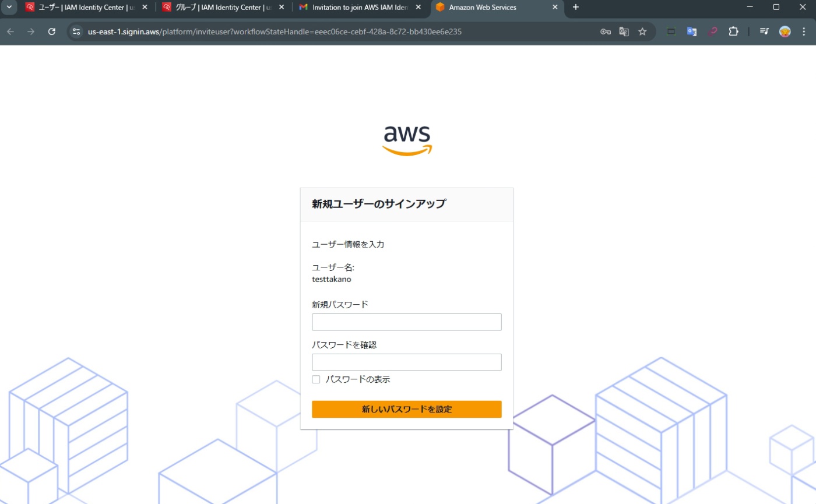This screenshot has width=816, height=504.
Task: Close the ユーザー IAM Identity Center tab
Action: pos(145,8)
